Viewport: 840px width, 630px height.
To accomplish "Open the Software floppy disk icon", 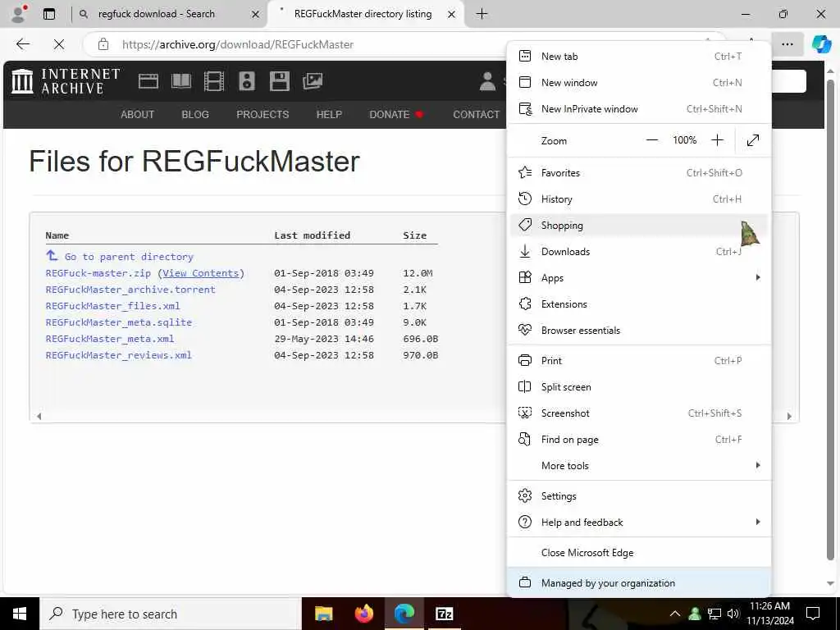I will pyautogui.click(x=279, y=81).
